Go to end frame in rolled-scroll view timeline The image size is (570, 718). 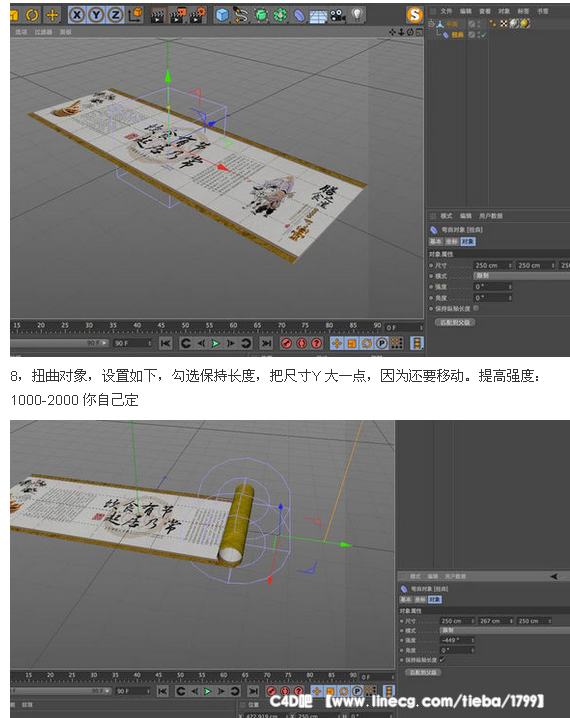click(x=253, y=691)
